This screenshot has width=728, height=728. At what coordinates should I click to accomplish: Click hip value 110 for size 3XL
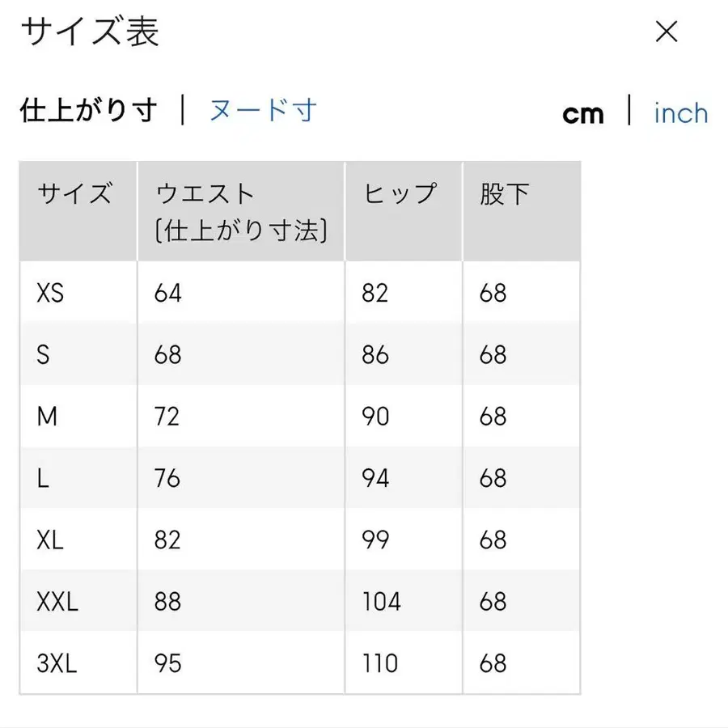(x=380, y=662)
